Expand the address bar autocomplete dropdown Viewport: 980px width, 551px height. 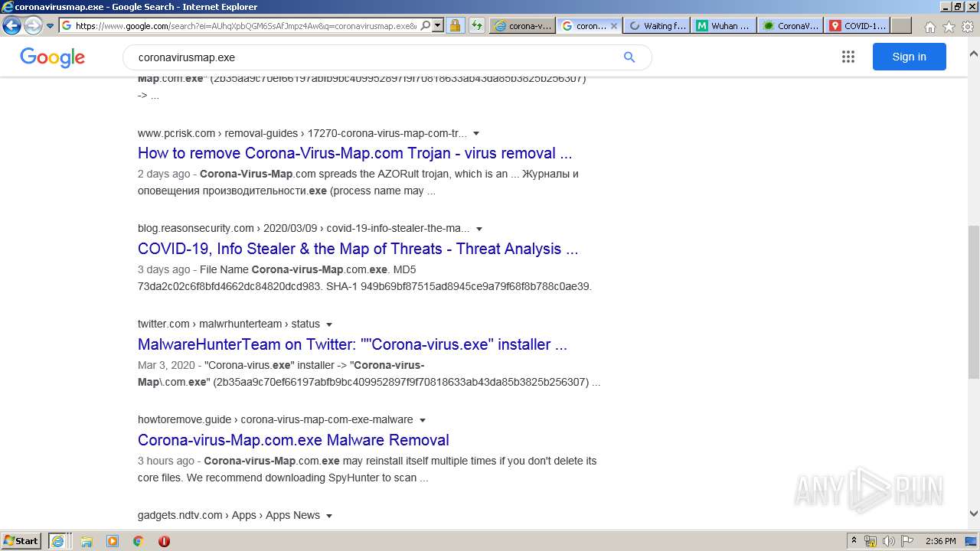(438, 25)
